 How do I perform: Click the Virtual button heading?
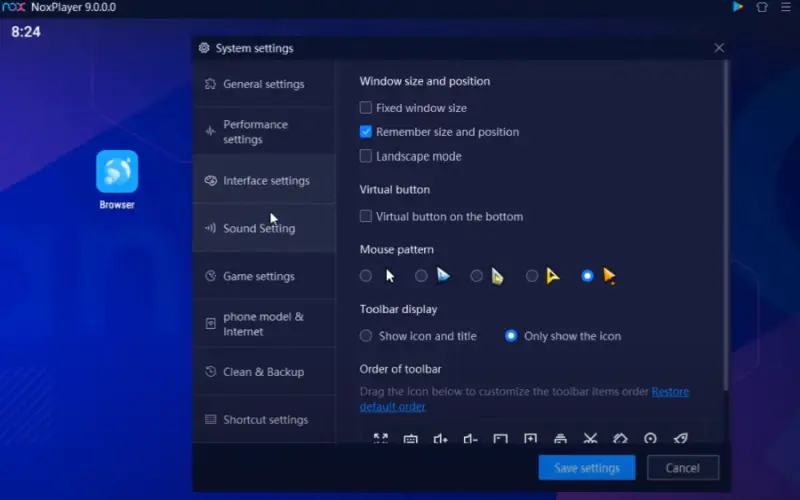(394, 189)
